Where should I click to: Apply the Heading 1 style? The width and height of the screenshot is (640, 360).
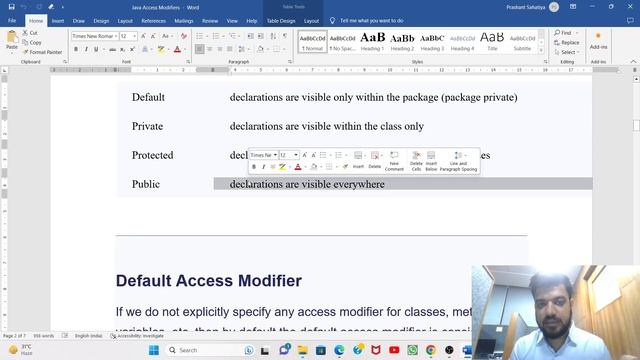point(372,41)
